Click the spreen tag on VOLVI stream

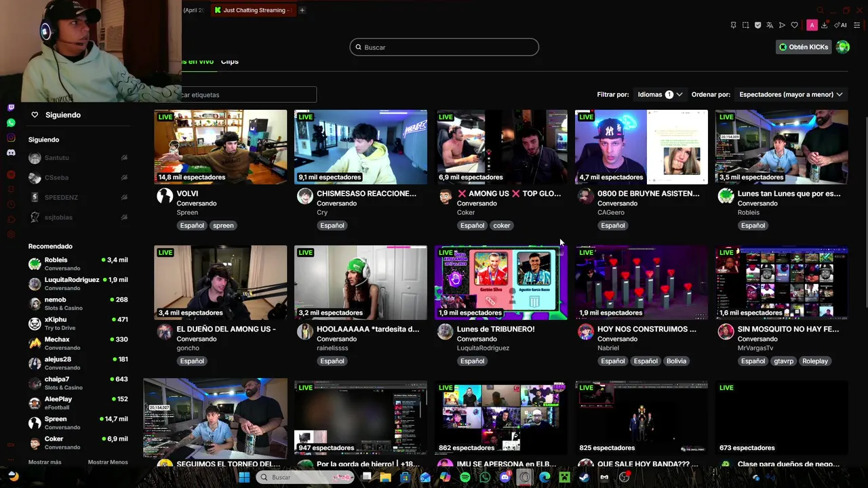click(x=223, y=226)
